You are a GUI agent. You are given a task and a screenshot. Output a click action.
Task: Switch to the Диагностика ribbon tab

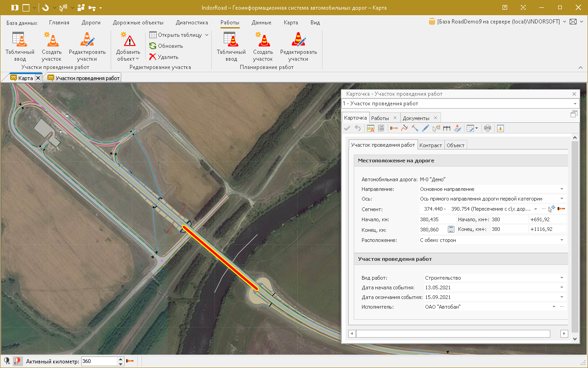point(192,23)
